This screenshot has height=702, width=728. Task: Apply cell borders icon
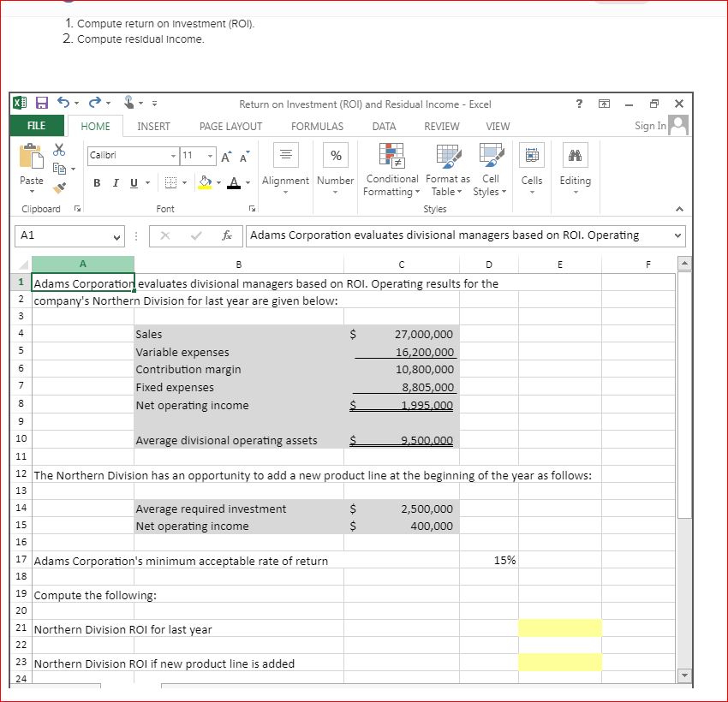point(170,183)
